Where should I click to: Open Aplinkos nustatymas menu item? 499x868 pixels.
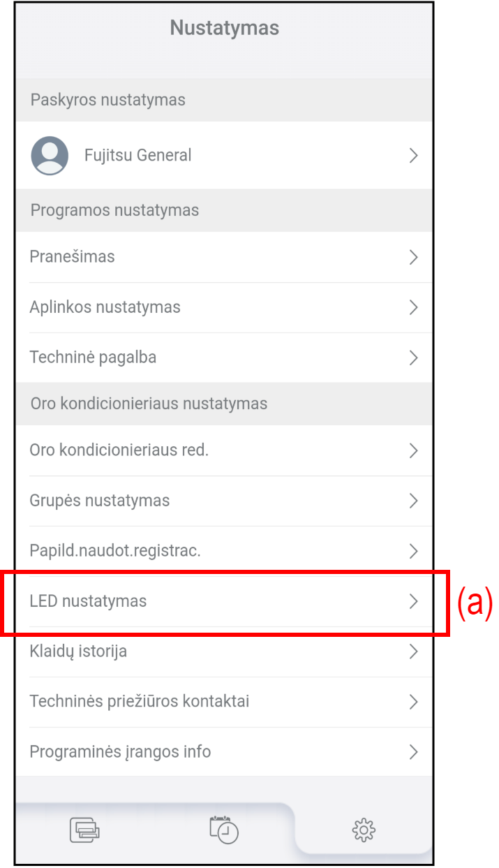tap(105, 307)
